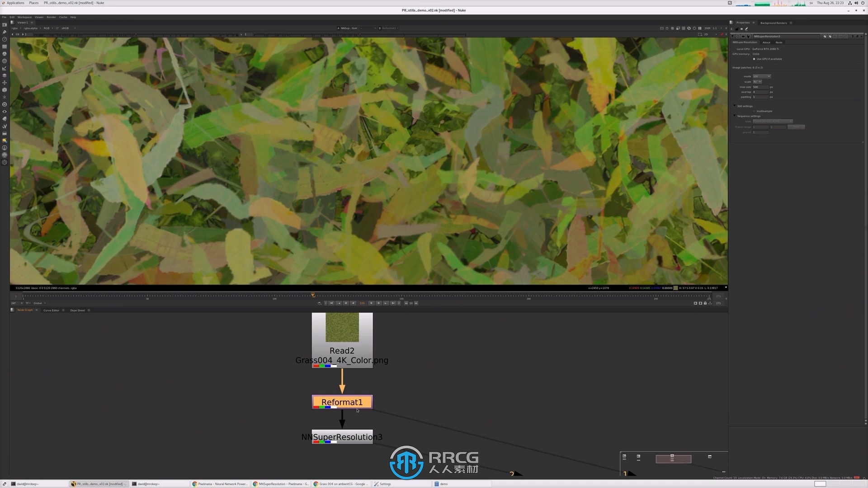Switch to the Background Renders tab

tap(774, 23)
